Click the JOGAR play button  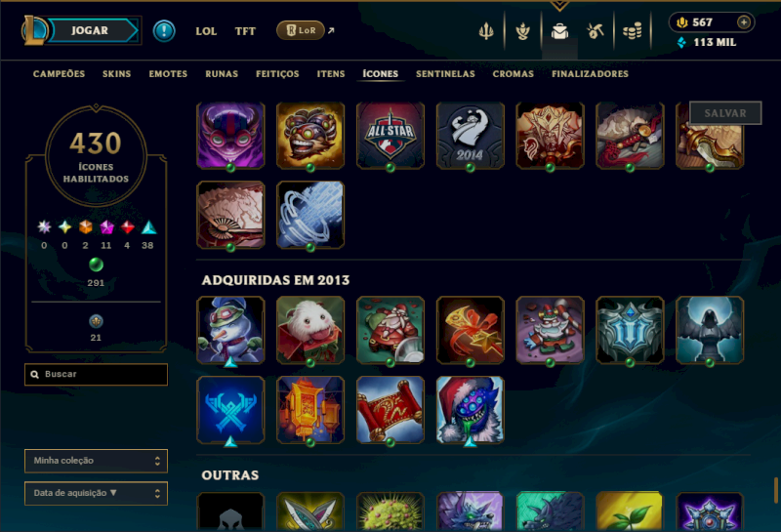click(x=90, y=30)
